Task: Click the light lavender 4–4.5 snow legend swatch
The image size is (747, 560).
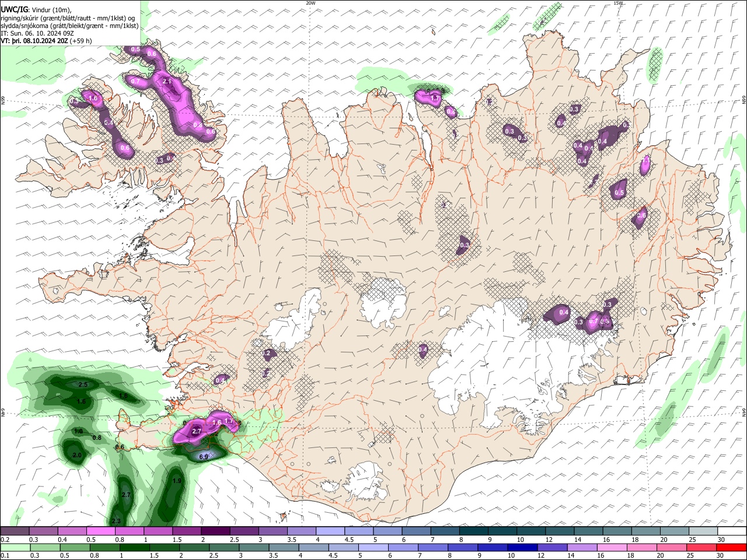Action: click(x=331, y=531)
